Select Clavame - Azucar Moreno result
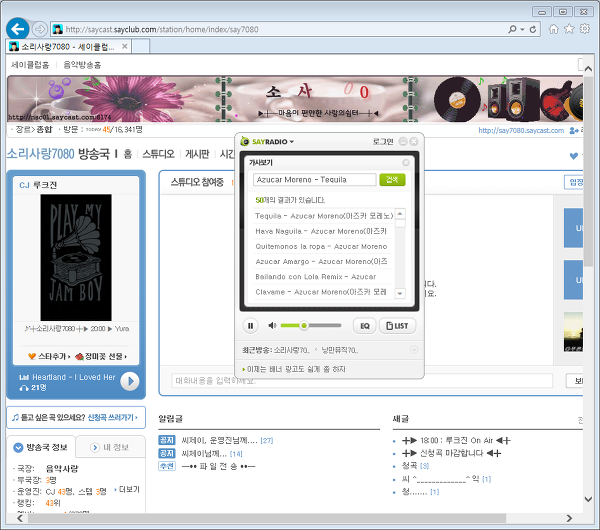Screen dimensions: 600x530 pos(324,292)
